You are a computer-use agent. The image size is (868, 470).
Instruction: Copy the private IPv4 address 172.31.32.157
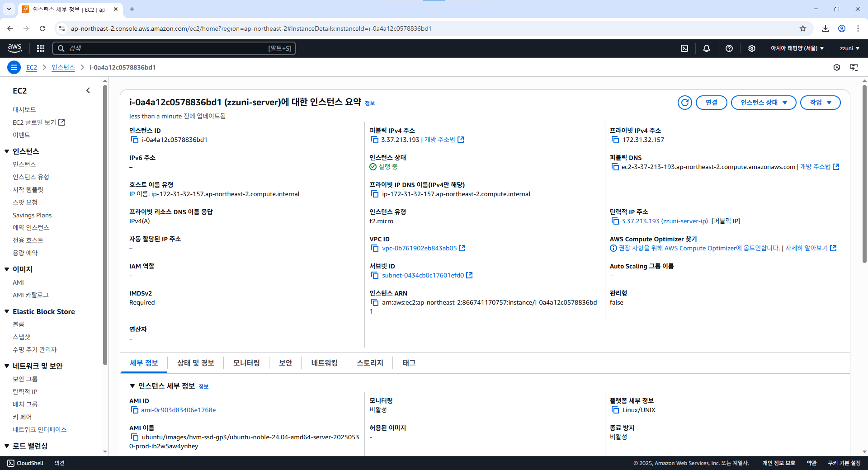[615, 140]
